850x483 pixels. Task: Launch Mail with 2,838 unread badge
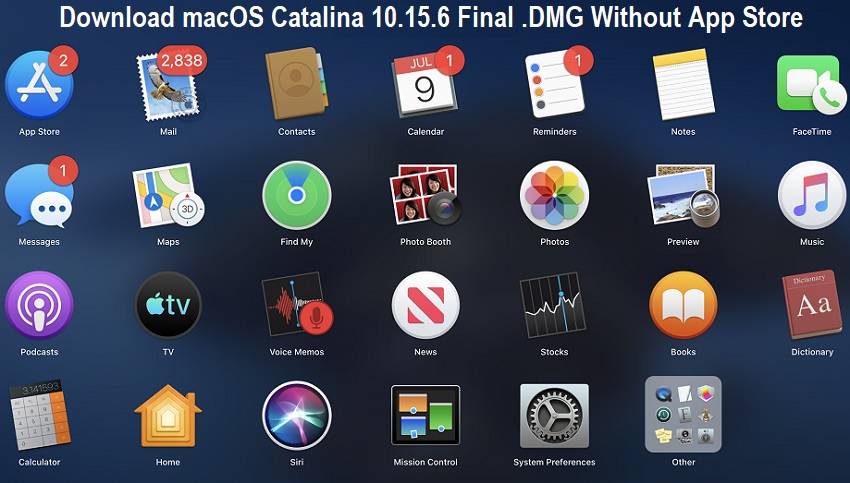[x=169, y=85]
